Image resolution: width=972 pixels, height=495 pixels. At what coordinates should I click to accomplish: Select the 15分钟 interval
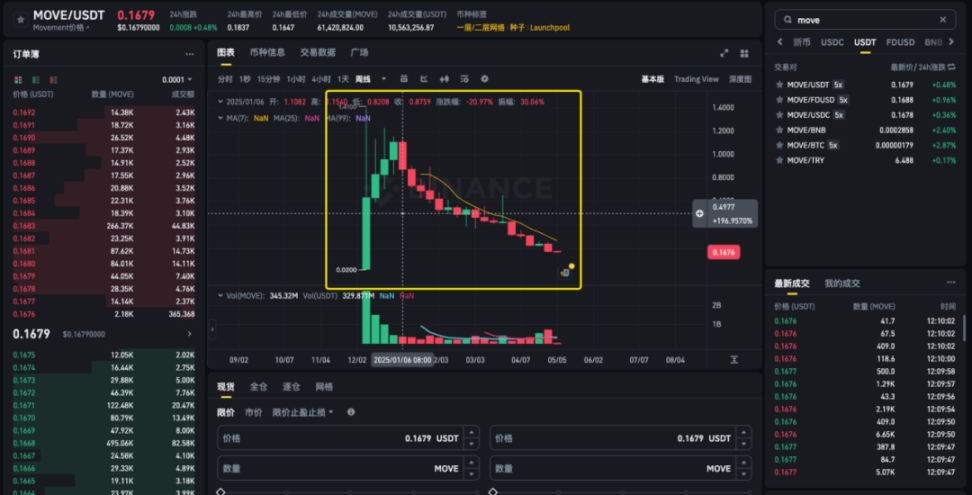[x=268, y=79]
